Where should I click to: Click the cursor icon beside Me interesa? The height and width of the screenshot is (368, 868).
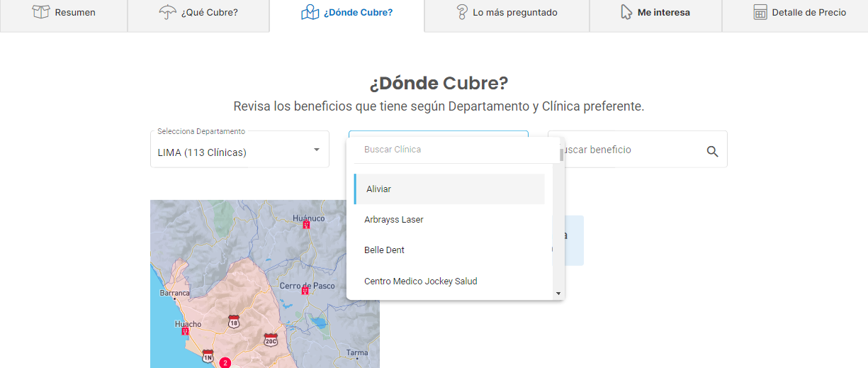[626, 12]
